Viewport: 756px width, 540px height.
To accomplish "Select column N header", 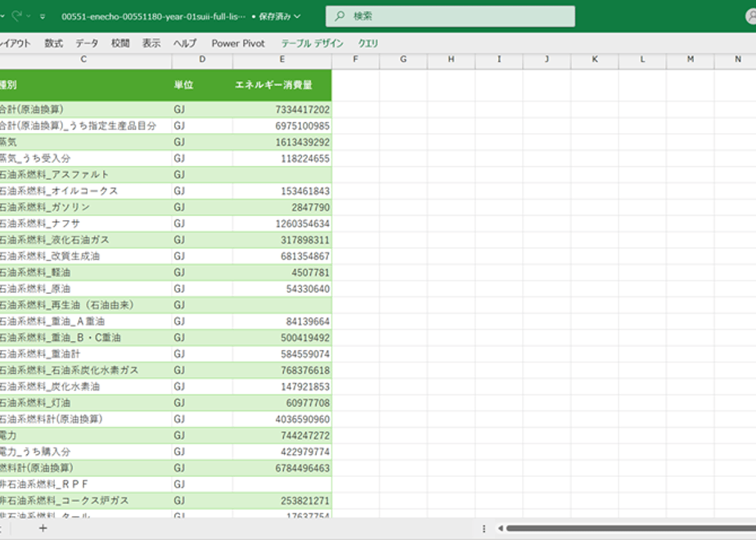I will click(x=736, y=59).
